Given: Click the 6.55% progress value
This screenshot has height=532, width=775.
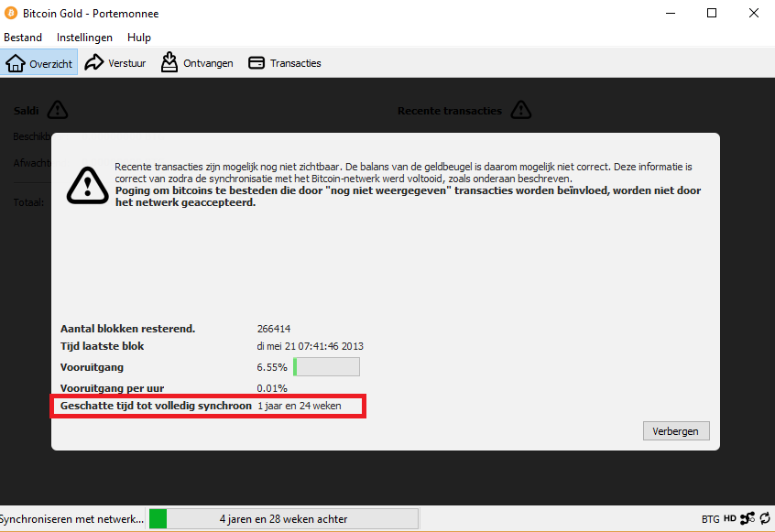Looking at the screenshot, I should [272, 367].
